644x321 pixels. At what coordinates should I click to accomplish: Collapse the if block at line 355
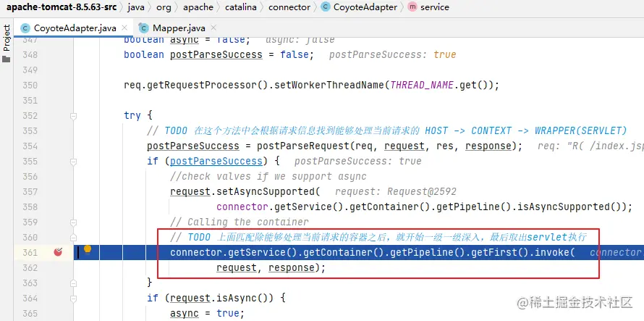click(73, 162)
